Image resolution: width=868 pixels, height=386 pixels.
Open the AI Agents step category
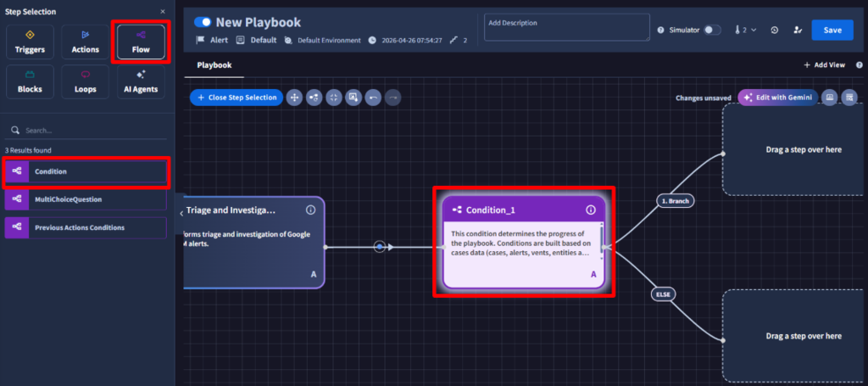[141, 81]
